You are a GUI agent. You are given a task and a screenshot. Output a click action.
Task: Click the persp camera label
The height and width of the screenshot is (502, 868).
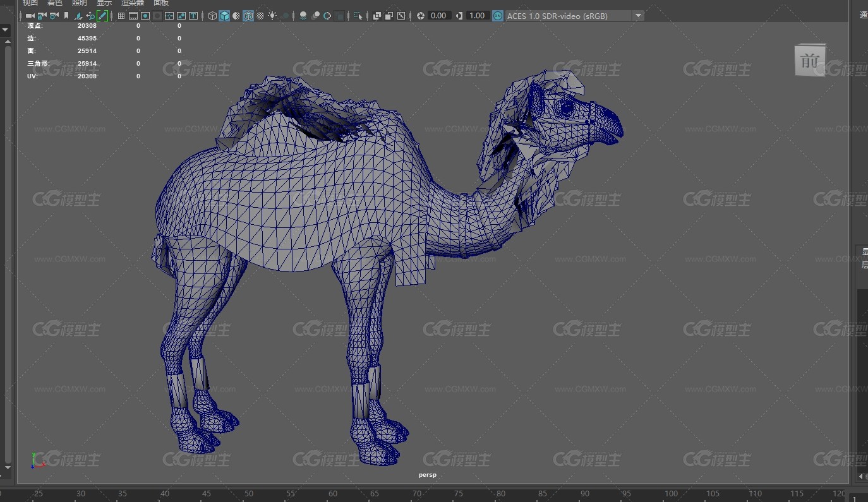[428, 475]
